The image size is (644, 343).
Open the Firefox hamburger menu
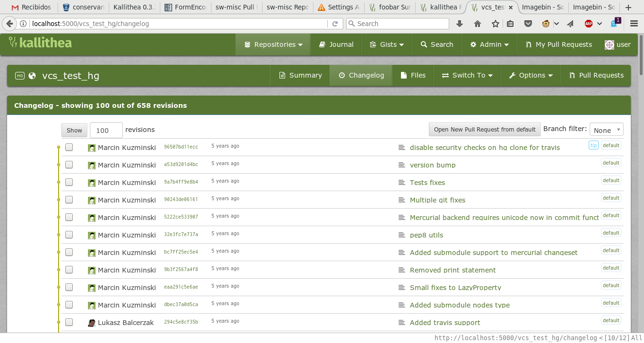tap(634, 24)
